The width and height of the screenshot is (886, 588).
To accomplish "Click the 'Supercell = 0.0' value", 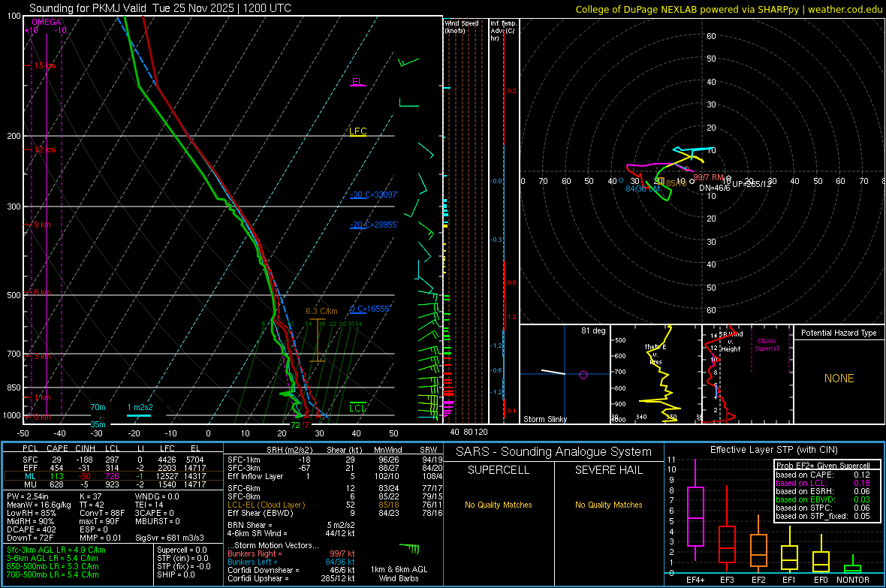I will pyautogui.click(x=182, y=550).
